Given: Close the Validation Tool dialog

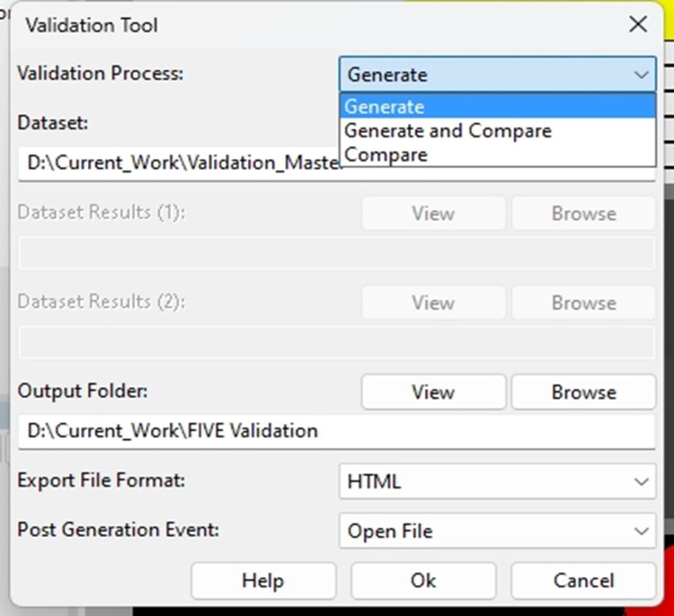Looking at the screenshot, I should pyautogui.click(x=638, y=24).
